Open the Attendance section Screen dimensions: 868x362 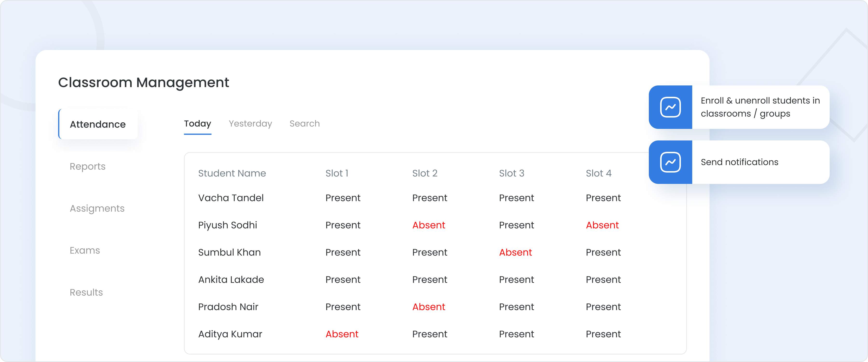[98, 124]
